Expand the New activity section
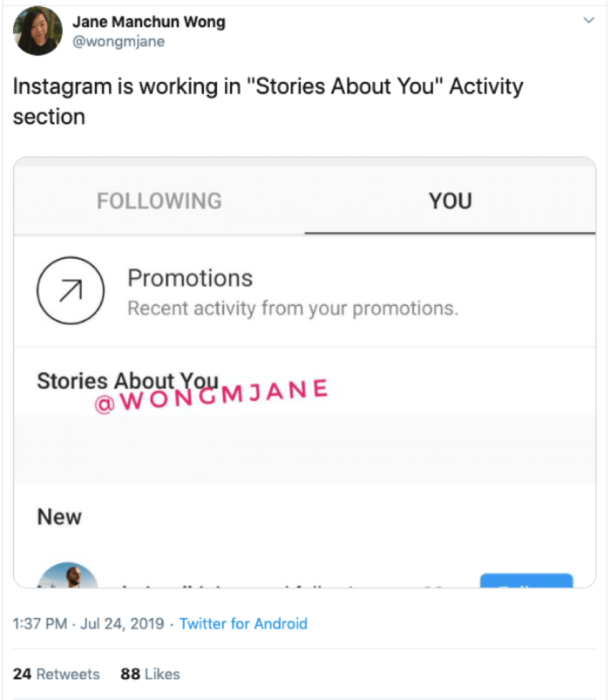610x700 pixels. [x=58, y=516]
